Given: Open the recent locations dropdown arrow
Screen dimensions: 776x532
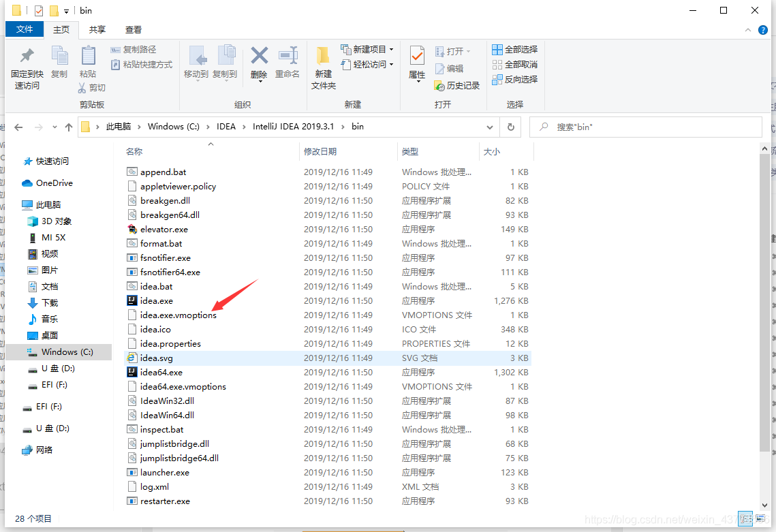Looking at the screenshot, I should point(55,127).
